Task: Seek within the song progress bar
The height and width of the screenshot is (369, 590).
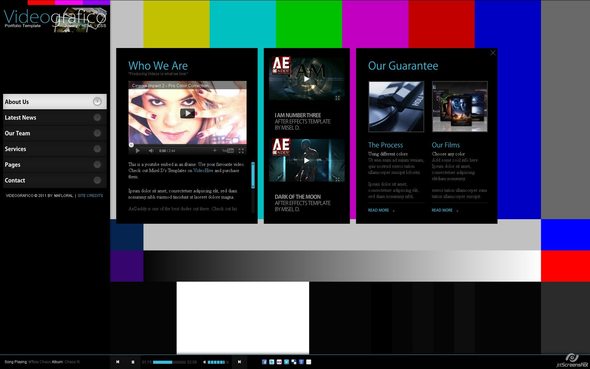Action: point(169,362)
